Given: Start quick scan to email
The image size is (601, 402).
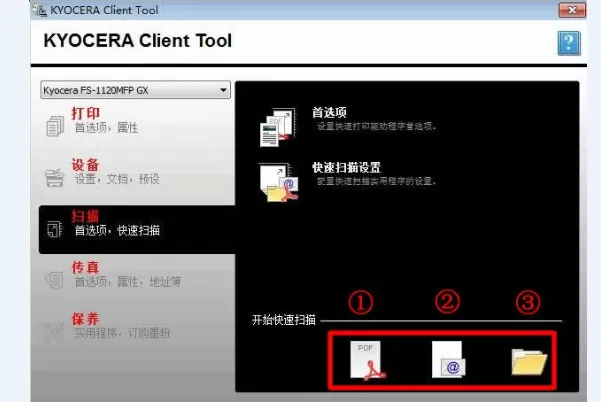Looking at the screenshot, I should point(447,360).
